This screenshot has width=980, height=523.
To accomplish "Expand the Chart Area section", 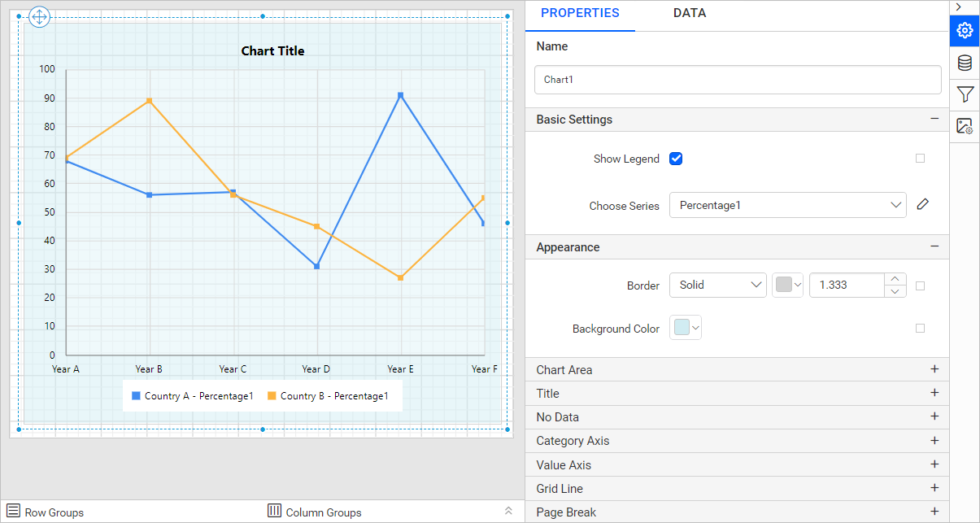I will [934, 369].
